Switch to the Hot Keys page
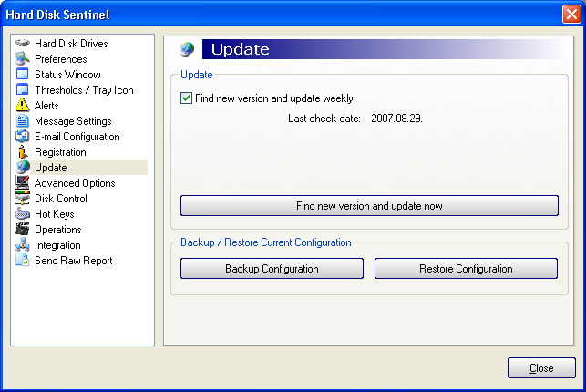This screenshot has height=392, width=586. click(x=54, y=214)
